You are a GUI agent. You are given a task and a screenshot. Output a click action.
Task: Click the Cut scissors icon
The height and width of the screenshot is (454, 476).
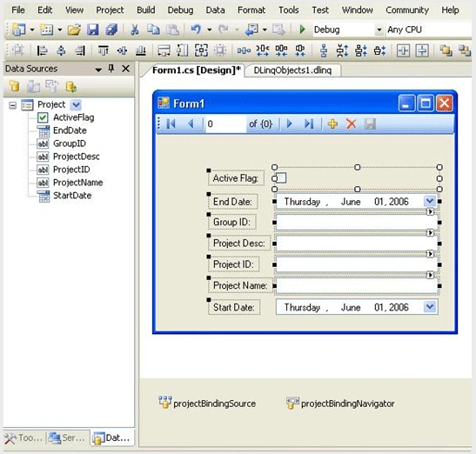click(x=135, y=30)
